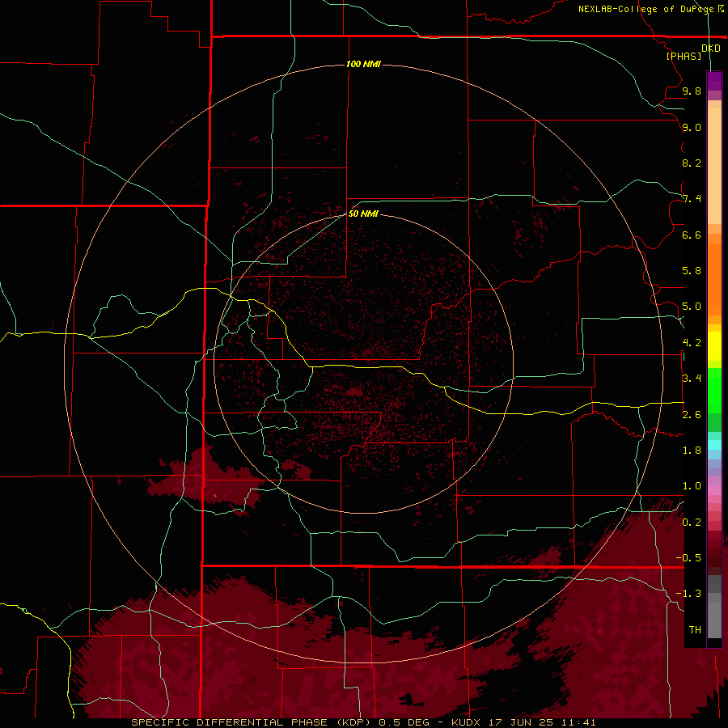728x728 pixels.
Task: Click the DKD unit label above the scale
Action: point(711,49)
